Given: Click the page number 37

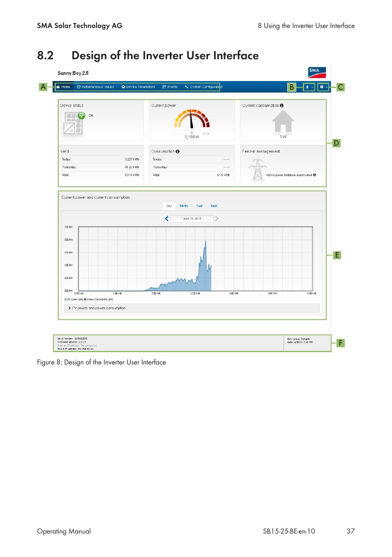Looking at the screenshot, I should [x=350, y=531].
